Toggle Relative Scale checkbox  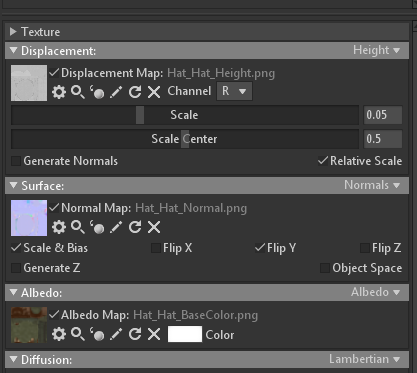[323, 161]
